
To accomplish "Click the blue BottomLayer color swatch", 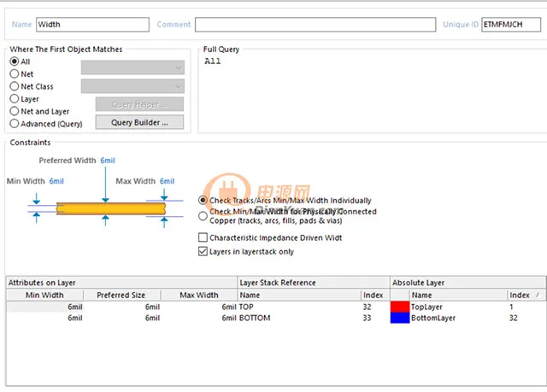I will [400, 318].
